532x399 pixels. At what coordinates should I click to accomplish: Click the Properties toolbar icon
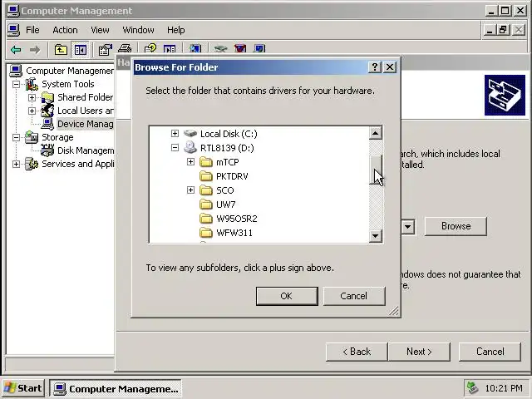[106, 50]
